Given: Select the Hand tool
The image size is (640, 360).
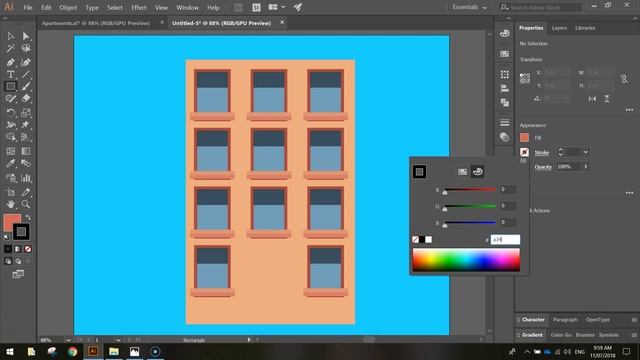Looking at the screenshot, I should pyautogui.click(x=11, y=204).
